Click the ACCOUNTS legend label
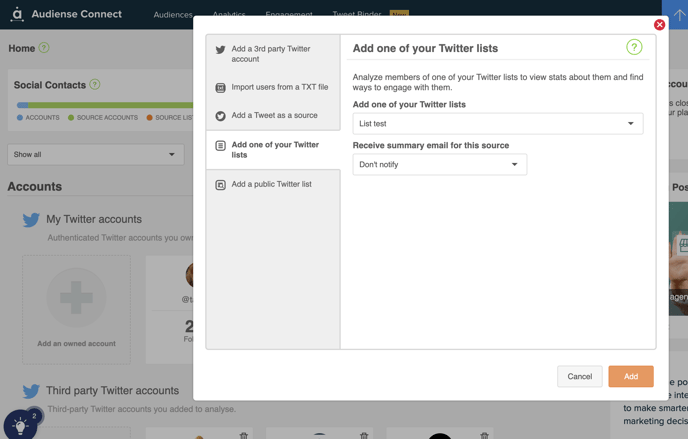The width and height of the screenshot is (688, 439). click(42, 118)
